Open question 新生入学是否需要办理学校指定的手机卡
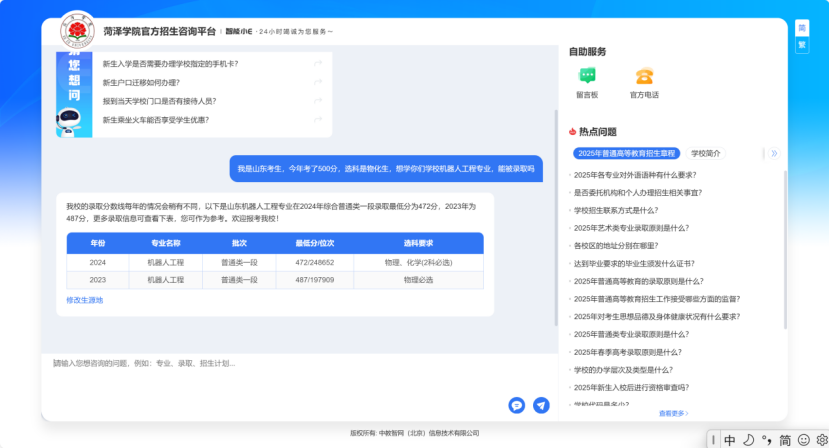Image resolution: width=829 pixels, height=448 pixels. click(x=170, y=63)
